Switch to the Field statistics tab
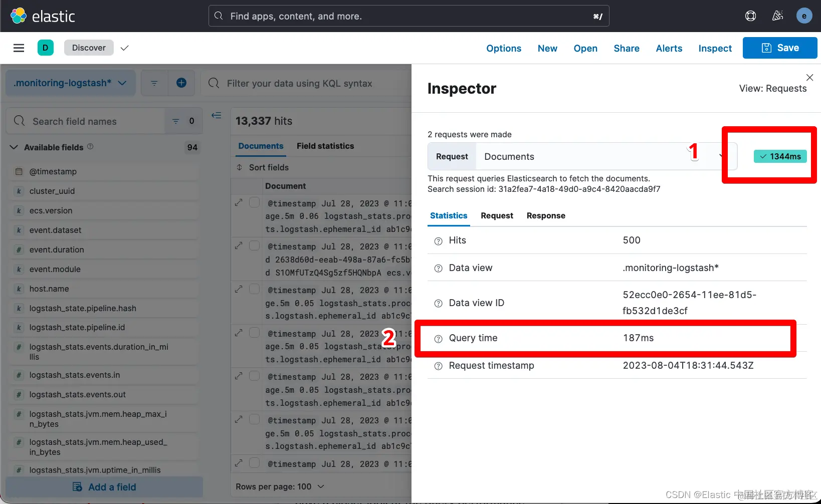Viewport: 821px width, 504px height. click(325, 146)
